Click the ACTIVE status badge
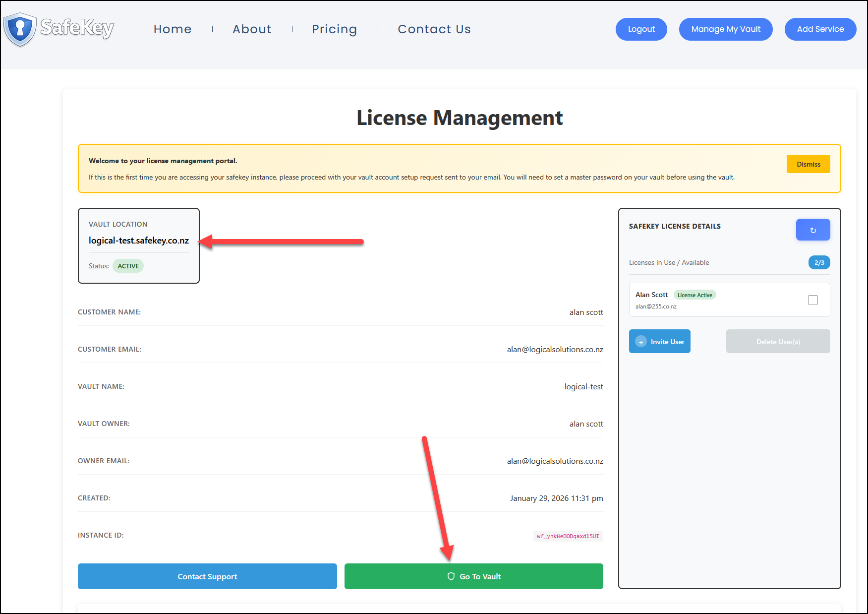Screen dimensions: 868x614 coord(128,266)
